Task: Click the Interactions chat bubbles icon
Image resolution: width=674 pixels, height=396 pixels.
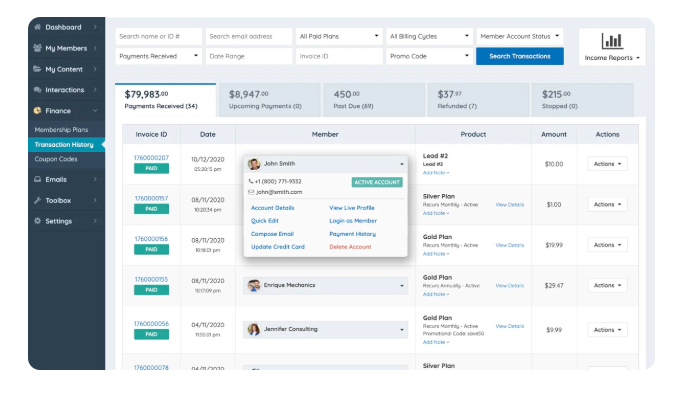Action: click(x=37, y=89)
